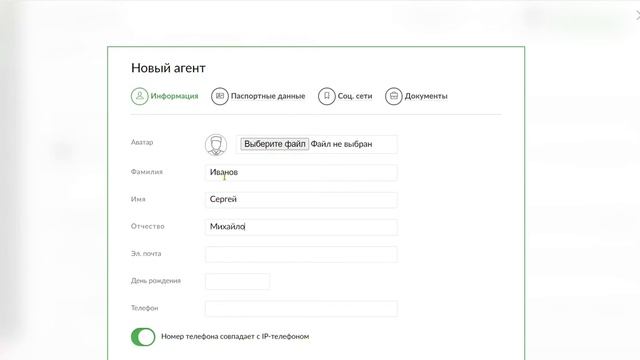Click the Номер телефона совпадает с IP-телефоном label
640x360 pixels.
click(235, 337)
